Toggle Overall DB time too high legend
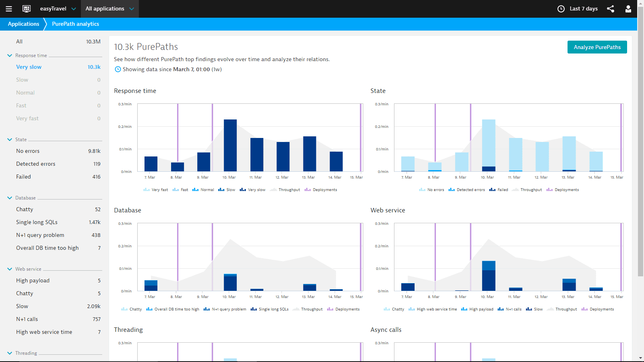Image resolution: width=644 pixels, height=362 pixels. 173,309
